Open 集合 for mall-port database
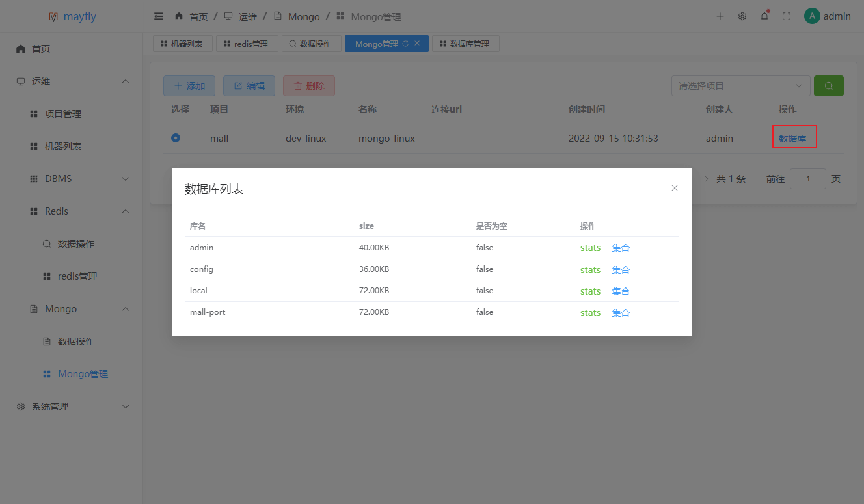 pos(621,312)
